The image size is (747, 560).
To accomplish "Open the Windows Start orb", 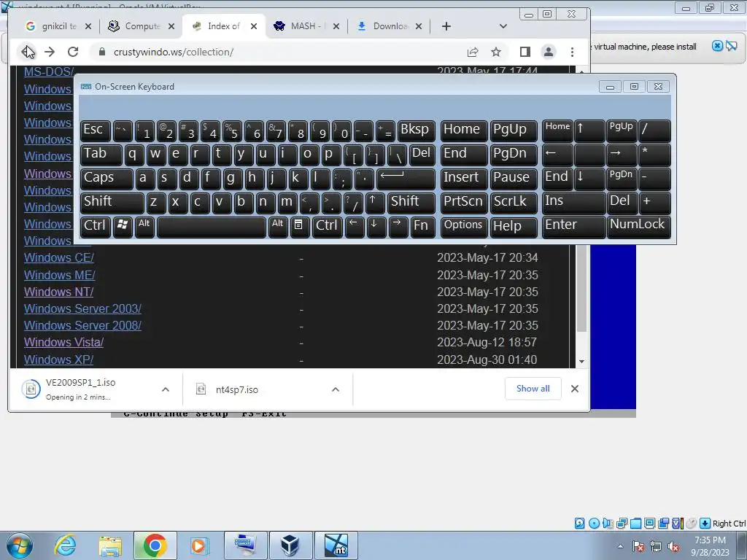I will [x=20, y=545].
